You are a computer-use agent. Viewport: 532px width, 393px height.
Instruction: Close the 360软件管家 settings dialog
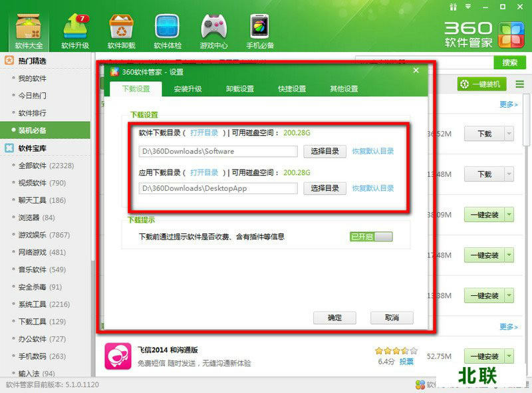[416, 71]
